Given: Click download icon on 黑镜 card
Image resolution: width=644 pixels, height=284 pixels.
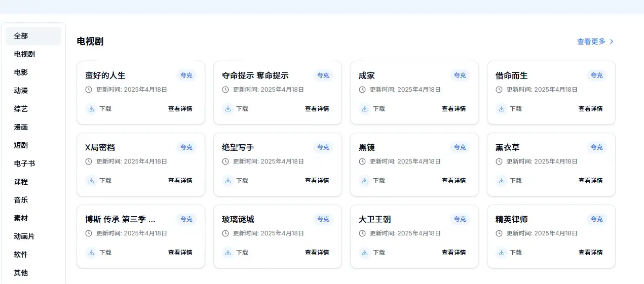Looking at the screenshot, I should pyautogui.click(x=365, y=181).
